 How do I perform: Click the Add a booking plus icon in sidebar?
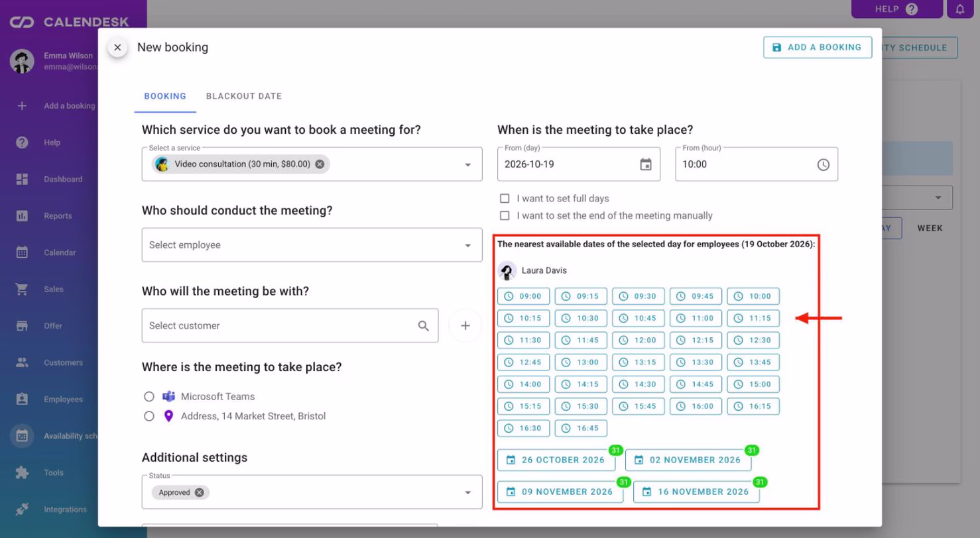22,105
